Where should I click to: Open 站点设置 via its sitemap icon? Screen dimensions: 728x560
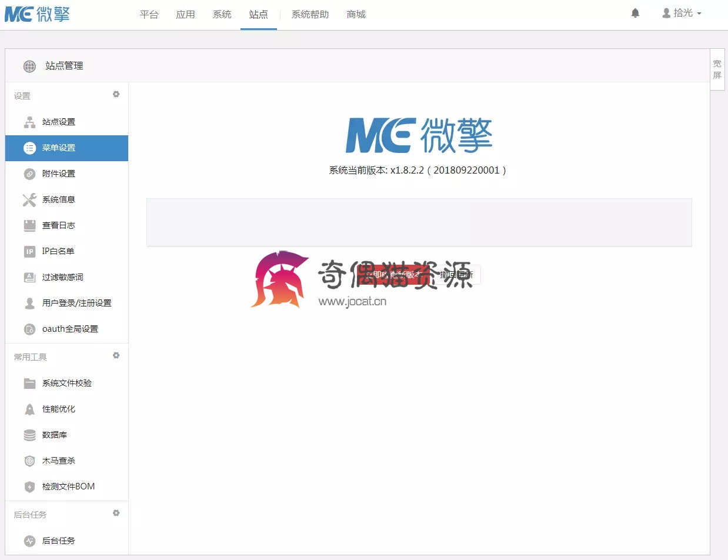pyautogui.click(x=29, y=122)
